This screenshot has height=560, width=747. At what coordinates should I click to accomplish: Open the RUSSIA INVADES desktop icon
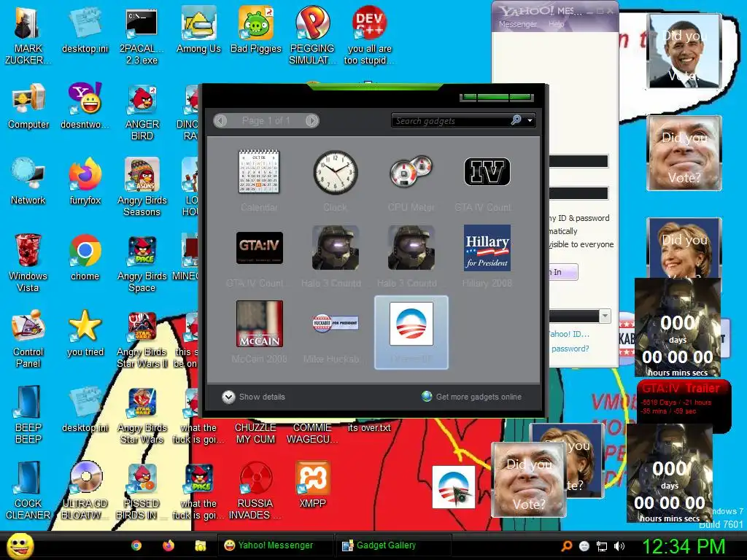pos(255,491)
